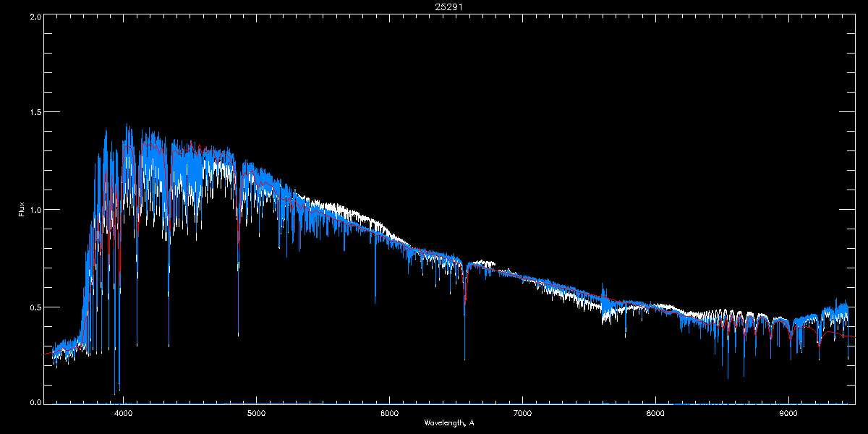
Task: Click the 4000 wavelength tick label
Action: click(x=123, y=413)
